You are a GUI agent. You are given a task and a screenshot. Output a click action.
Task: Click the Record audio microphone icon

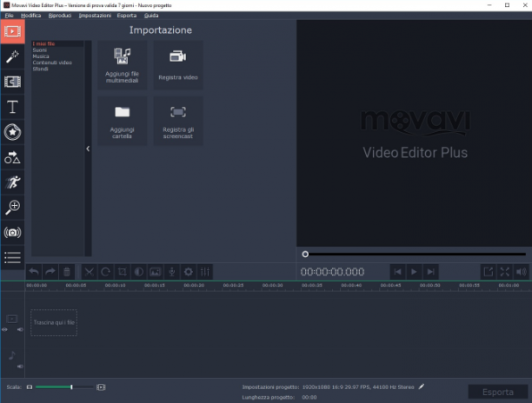[171, 272]
